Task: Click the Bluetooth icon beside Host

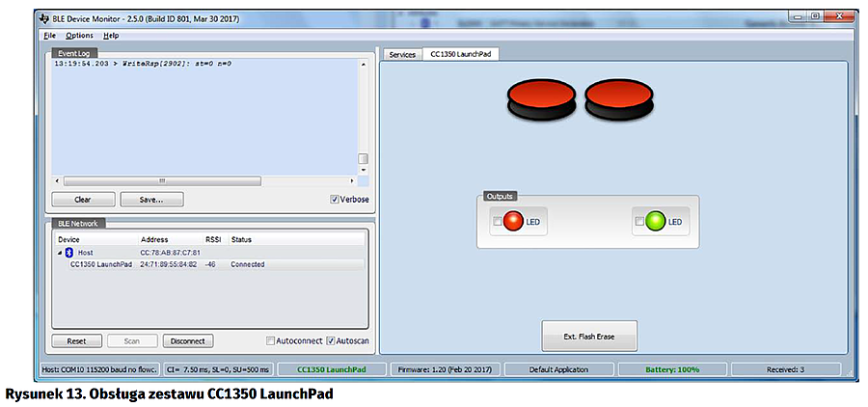Action: click(x=68, y=252)
